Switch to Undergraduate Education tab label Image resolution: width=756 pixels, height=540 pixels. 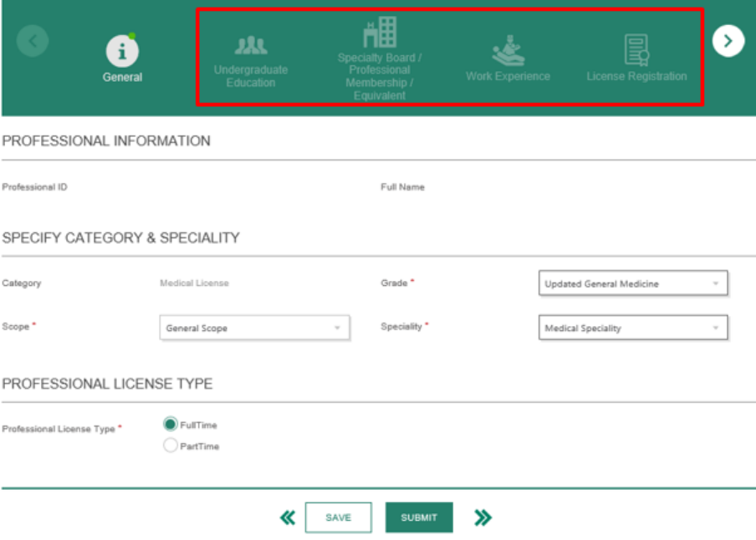tap(251, 76)
